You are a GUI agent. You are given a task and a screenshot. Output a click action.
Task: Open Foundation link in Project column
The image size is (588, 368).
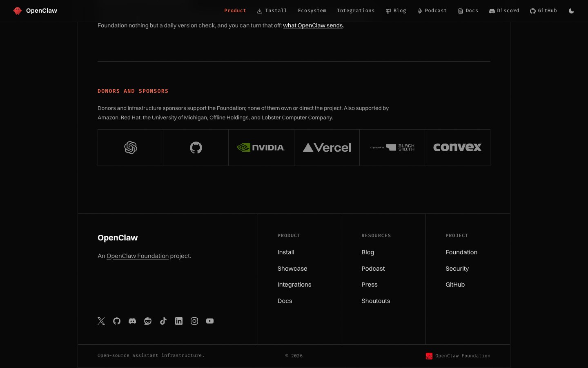point(461,252)
